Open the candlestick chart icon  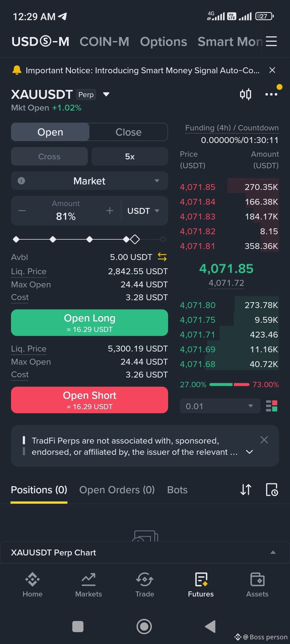pyautogui.click(x=245, y=94)
